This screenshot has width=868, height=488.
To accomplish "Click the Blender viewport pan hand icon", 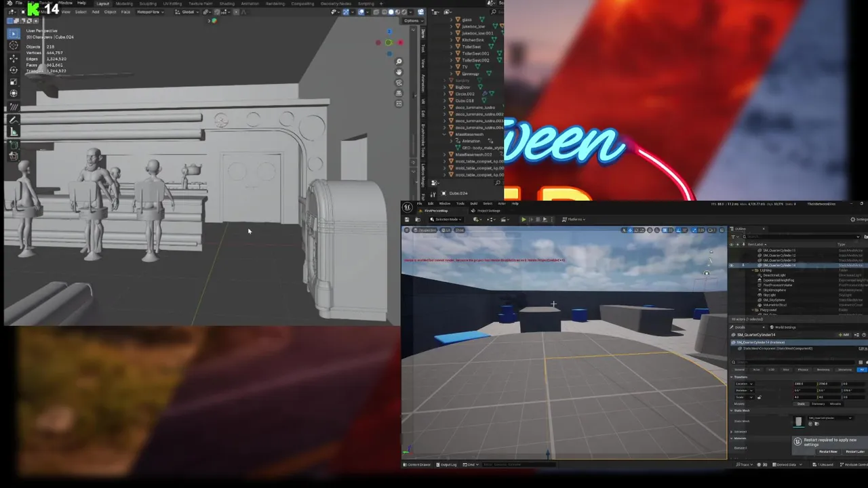I will click(x=399, y=72).
